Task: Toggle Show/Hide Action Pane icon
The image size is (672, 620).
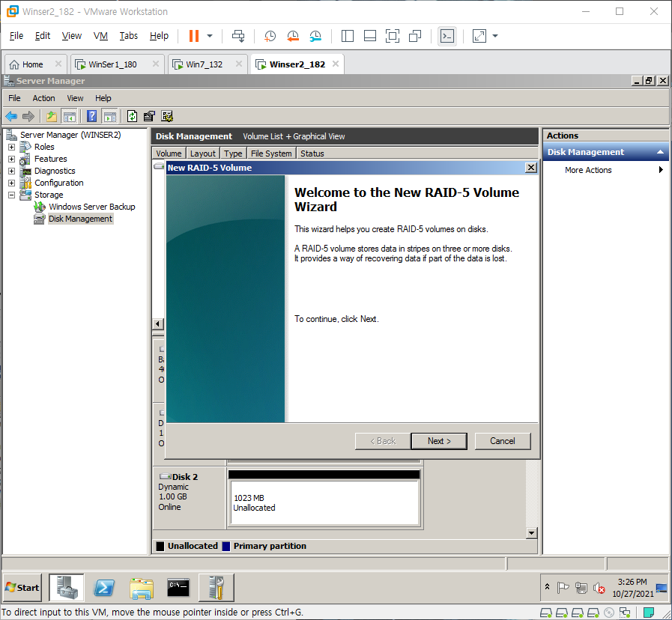Action: pos(109,116)
